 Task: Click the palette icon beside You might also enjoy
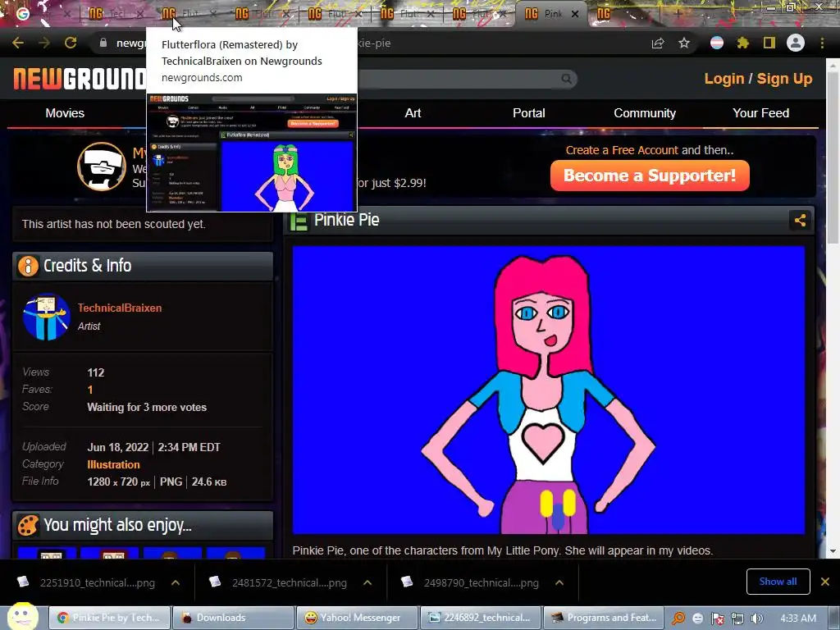click(28, 525)
